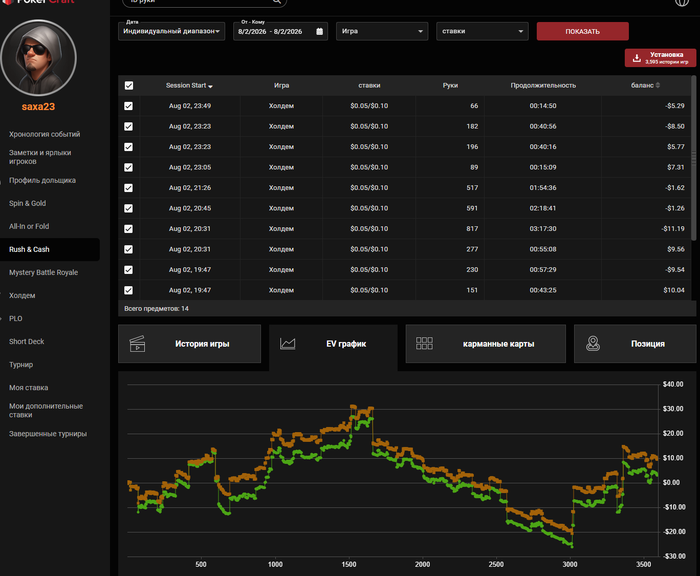This screenshot has height=576, width=700.
Task: Click Игра column header
Action: (x=282, y=85)
